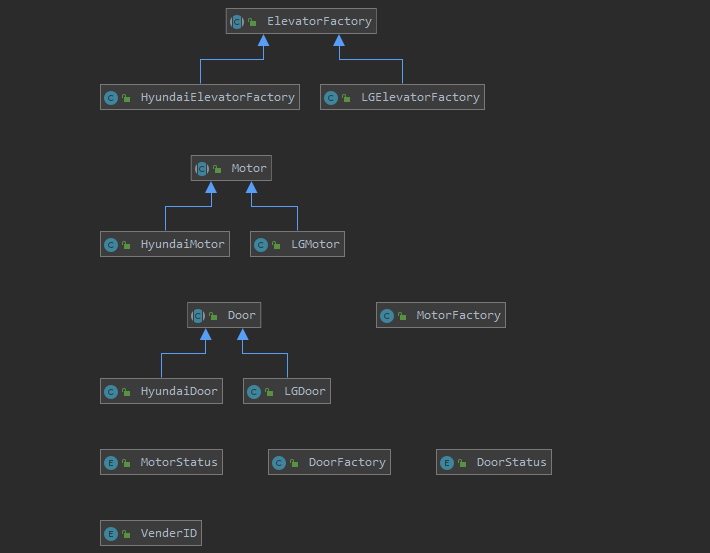Click the HyundaiDoor label text
This screenshot has width=710, height=553.
pyautogui.click(x=179, y=391)
